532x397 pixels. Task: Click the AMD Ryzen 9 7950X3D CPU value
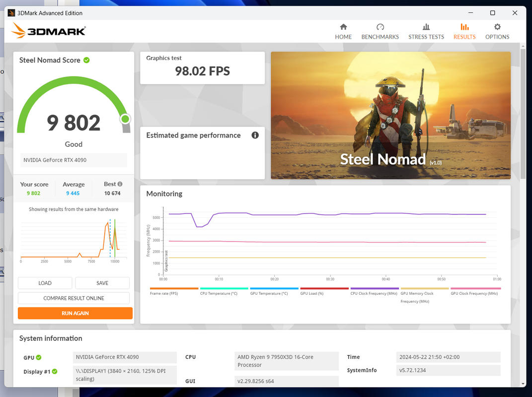286,361
